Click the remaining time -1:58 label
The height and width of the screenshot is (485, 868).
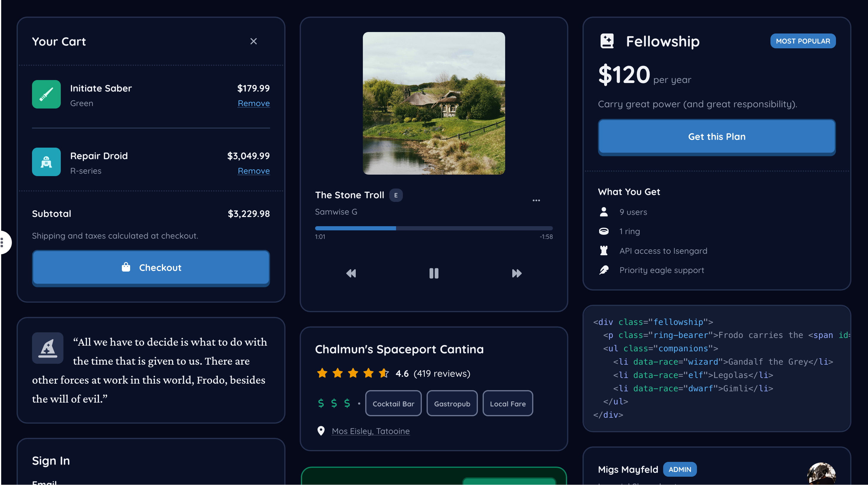pos(546,237)
